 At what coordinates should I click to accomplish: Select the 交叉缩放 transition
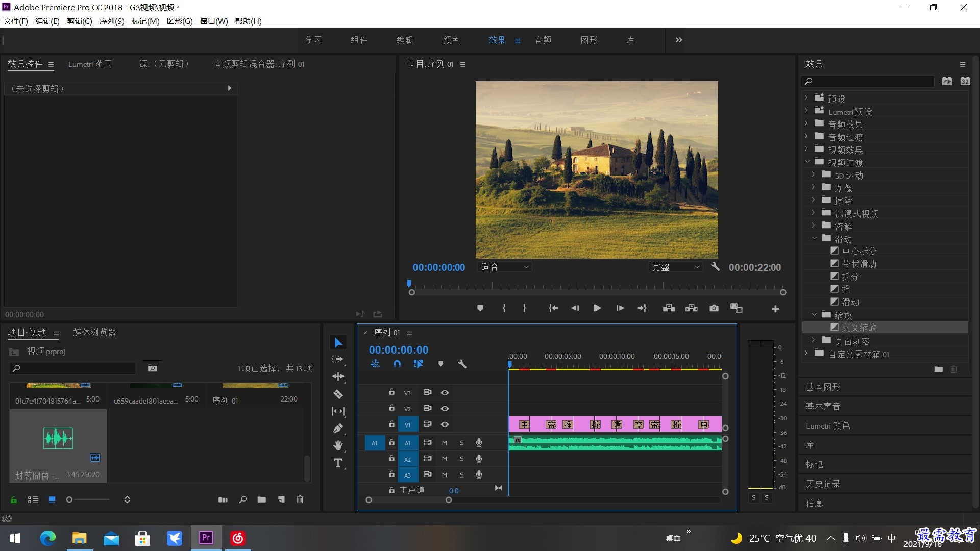(x=859, y=328)
